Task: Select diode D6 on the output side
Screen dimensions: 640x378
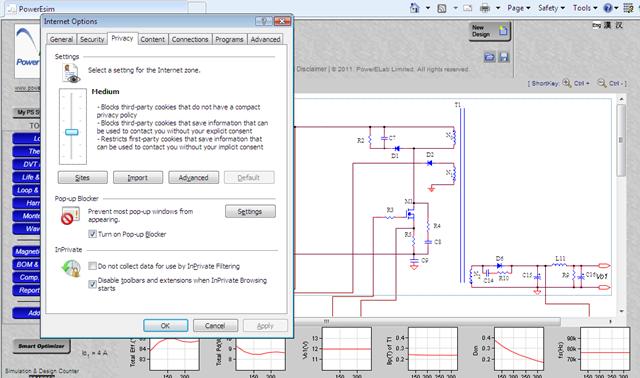Action: [499, 265]
